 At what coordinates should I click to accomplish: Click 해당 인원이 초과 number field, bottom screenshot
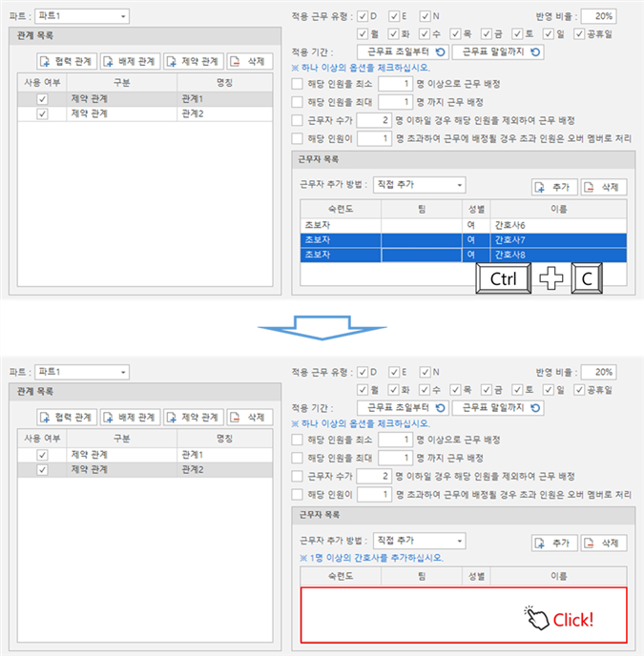(x=374, y=495)
